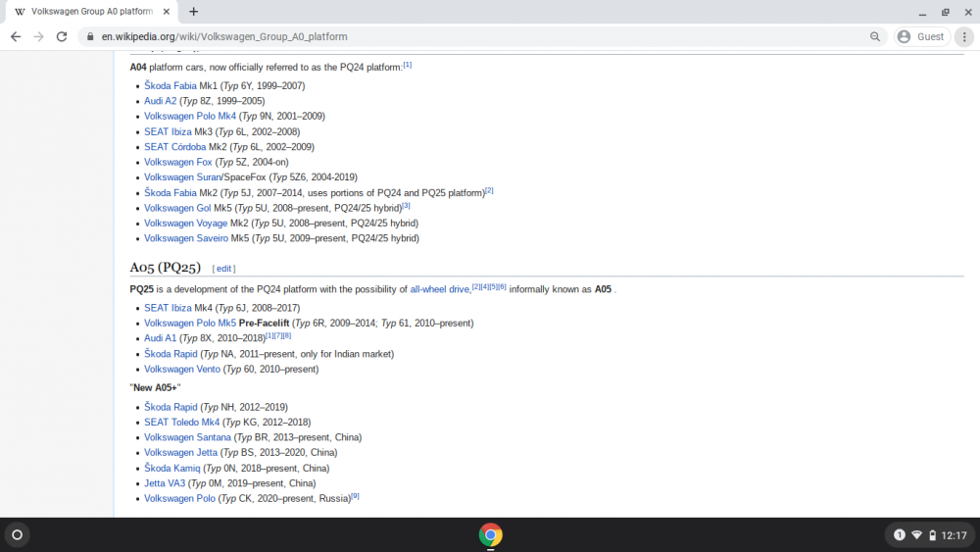Screen dimensions: 980x552
Task: Follow the Volkswagen Suran link
Action: click(183, 176)
